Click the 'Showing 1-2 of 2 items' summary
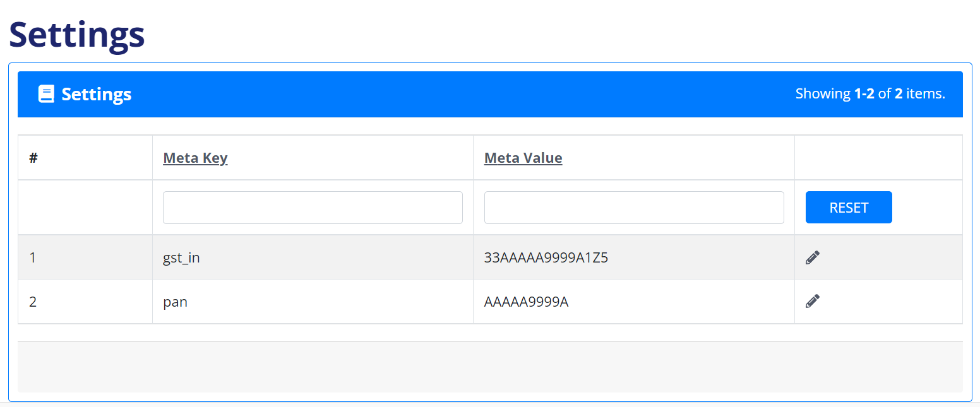 point(869,94)
